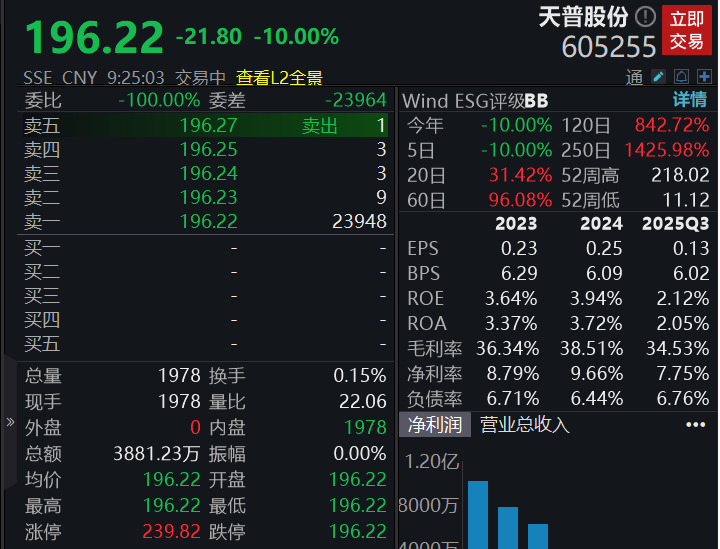Click the 卖出 label in 卖五 row

pyautogui.click(x=320, y=125)
